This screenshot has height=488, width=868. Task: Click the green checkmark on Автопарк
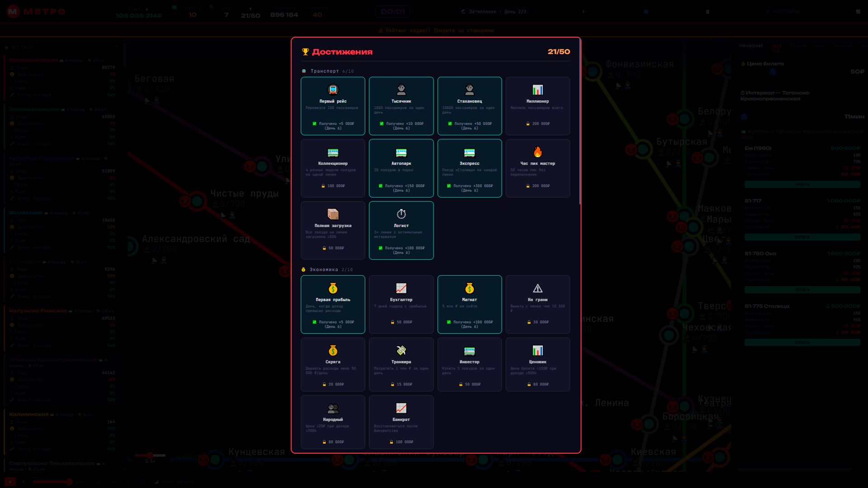coord(380,186)
